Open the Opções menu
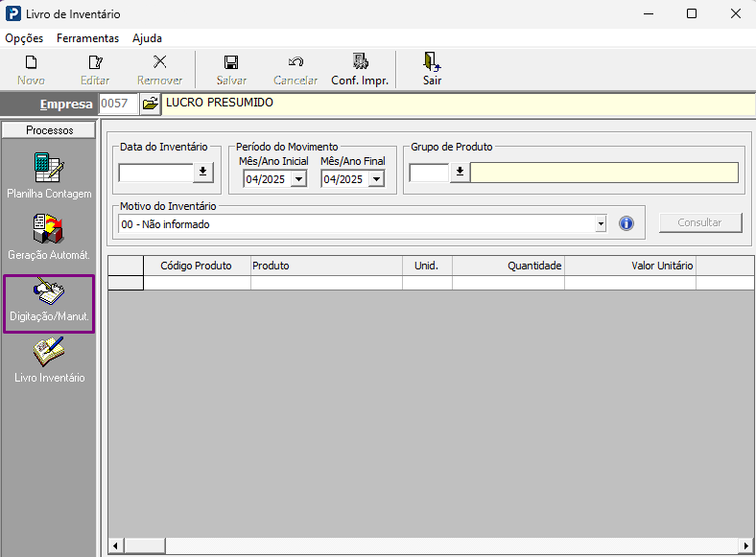 pyautogui.click(x=24, y=38)
